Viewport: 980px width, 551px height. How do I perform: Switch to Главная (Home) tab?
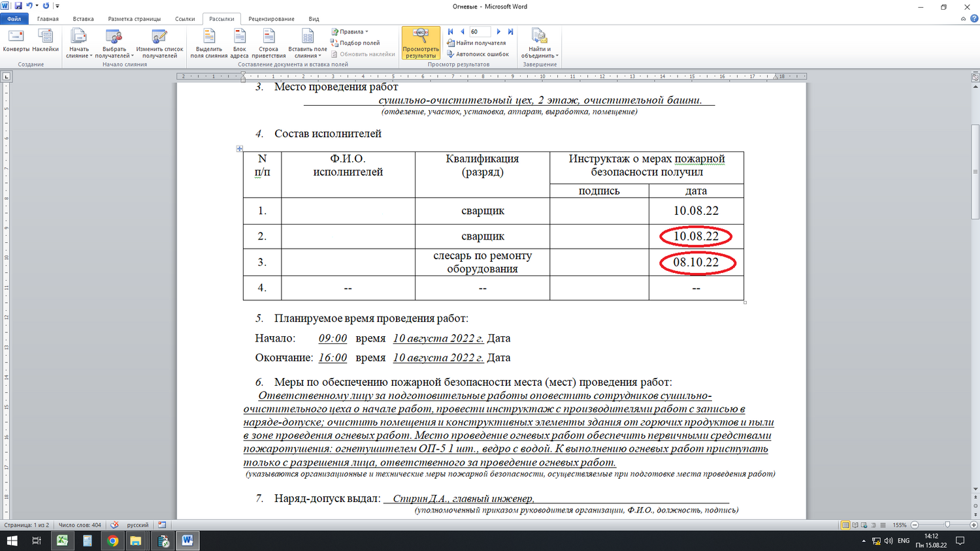48,19
